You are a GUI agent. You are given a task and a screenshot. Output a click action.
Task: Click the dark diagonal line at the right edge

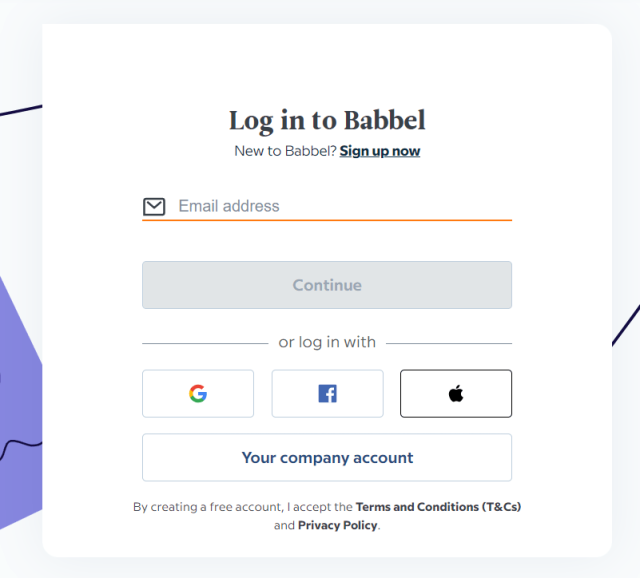(x=626, y=325)
